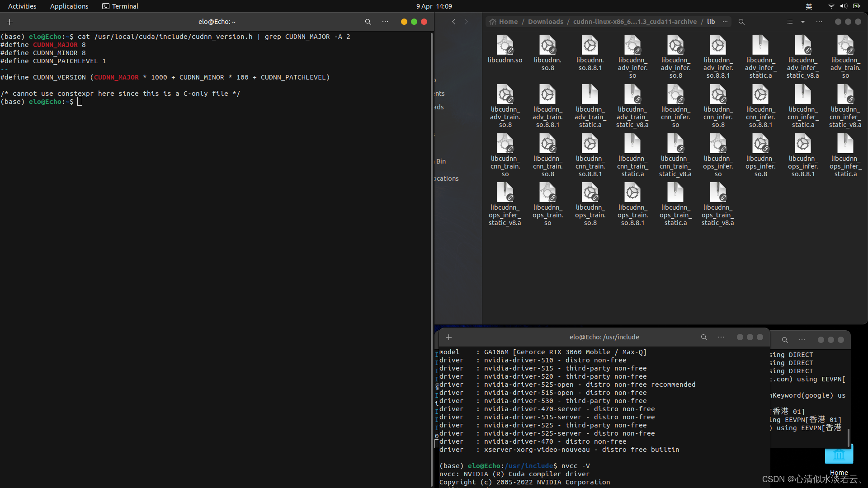Viewport: 868px width, 488px height.
Task: Select libcudnn.so.8.8.1 file
Action: [590, 53]
